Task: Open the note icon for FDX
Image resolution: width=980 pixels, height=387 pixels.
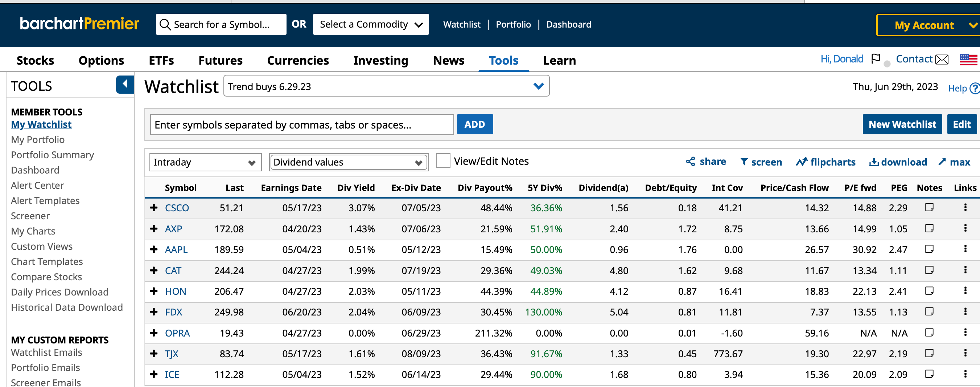Action: point(929,312)
